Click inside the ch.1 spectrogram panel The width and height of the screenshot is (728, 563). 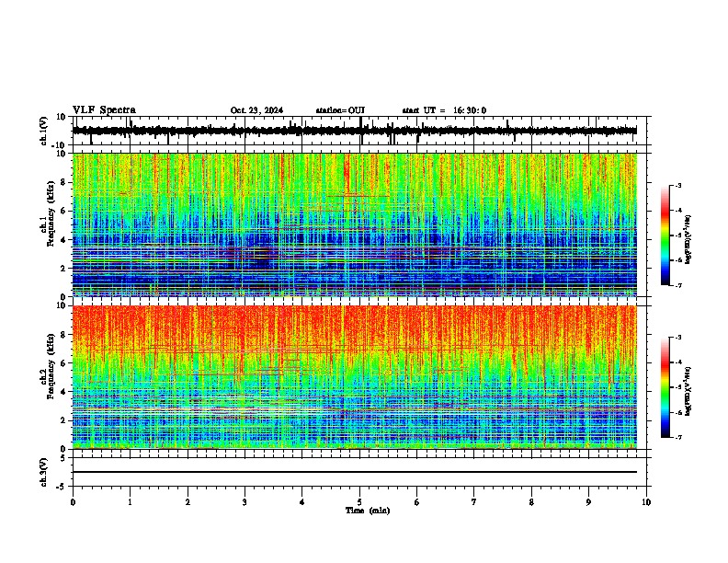(x=355, y=224)
